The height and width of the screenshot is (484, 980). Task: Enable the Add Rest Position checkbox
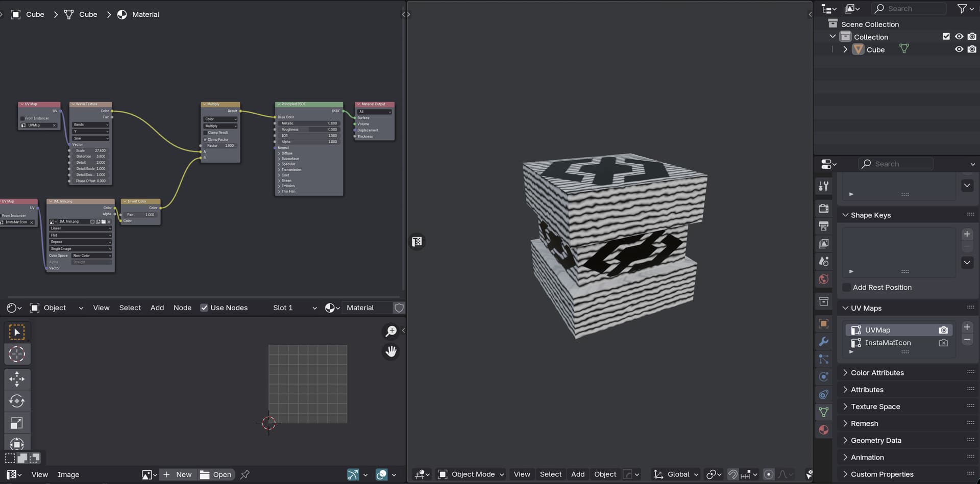click(x=847, y=287)
